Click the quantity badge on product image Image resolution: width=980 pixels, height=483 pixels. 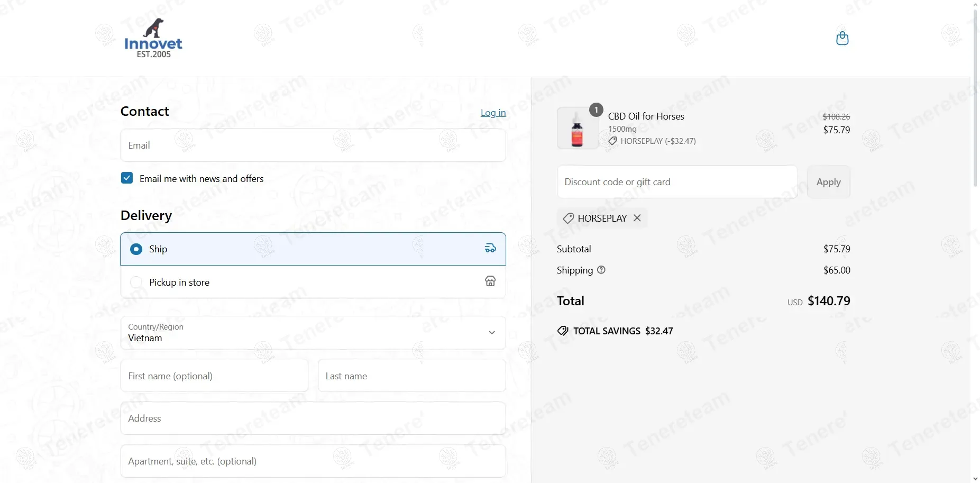596,110
